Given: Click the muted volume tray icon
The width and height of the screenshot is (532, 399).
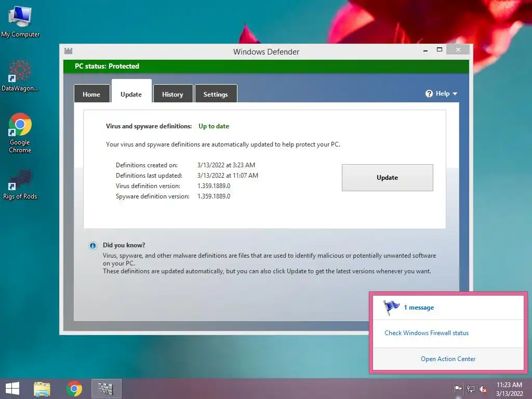Looking at the screenshot, I should (483, 389).
